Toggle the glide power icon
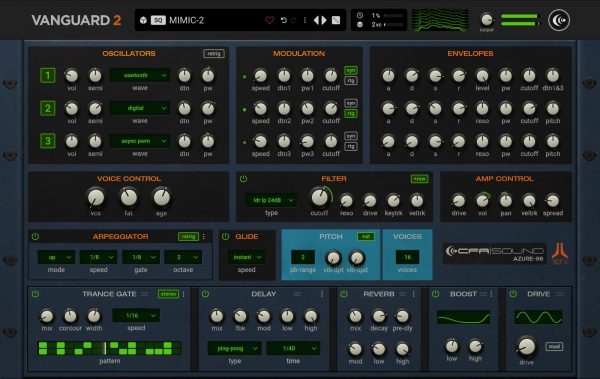Viewport: 600px width, 379px height. pos(225,237)
